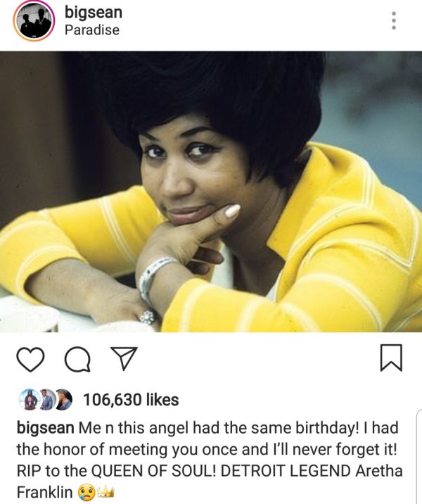The image size is (422, 504).
Task: View the 106,630 likes list
Action: (131, 400)
